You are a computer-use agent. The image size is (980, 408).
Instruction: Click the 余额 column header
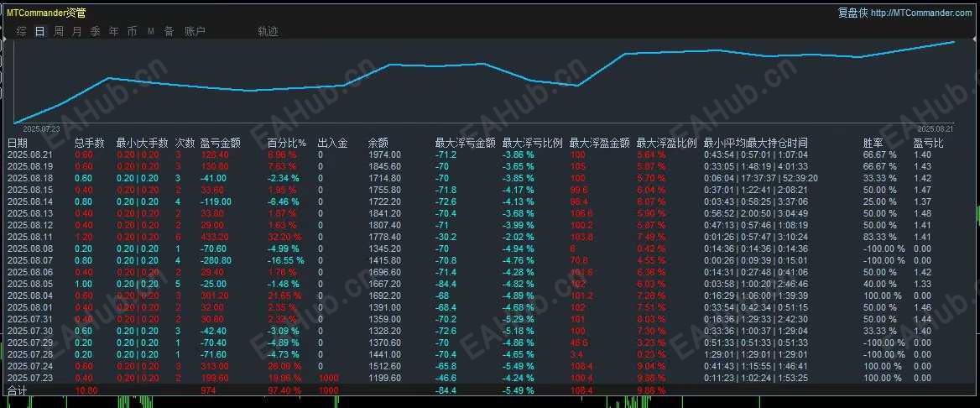click(378, 143)
